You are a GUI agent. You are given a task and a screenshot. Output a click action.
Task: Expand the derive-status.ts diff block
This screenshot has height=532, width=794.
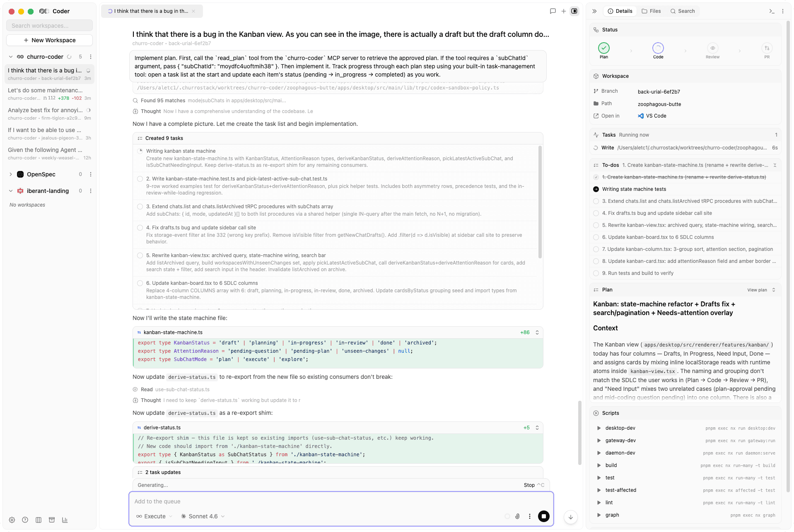point(537,428)
